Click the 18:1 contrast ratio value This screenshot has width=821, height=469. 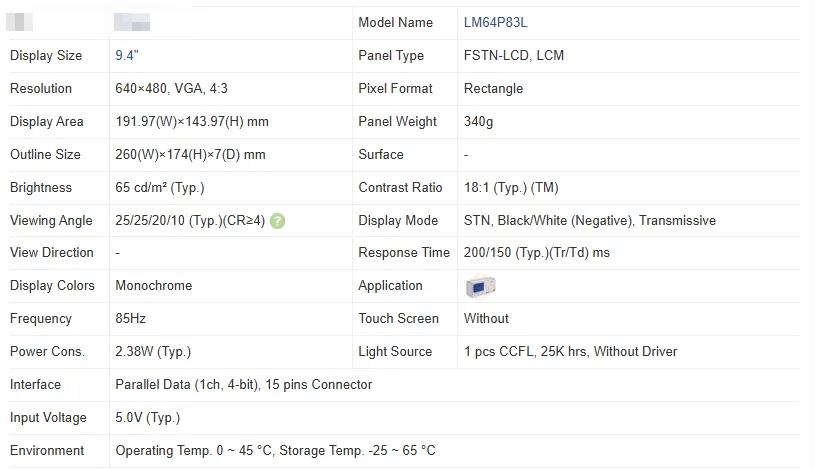511,187
